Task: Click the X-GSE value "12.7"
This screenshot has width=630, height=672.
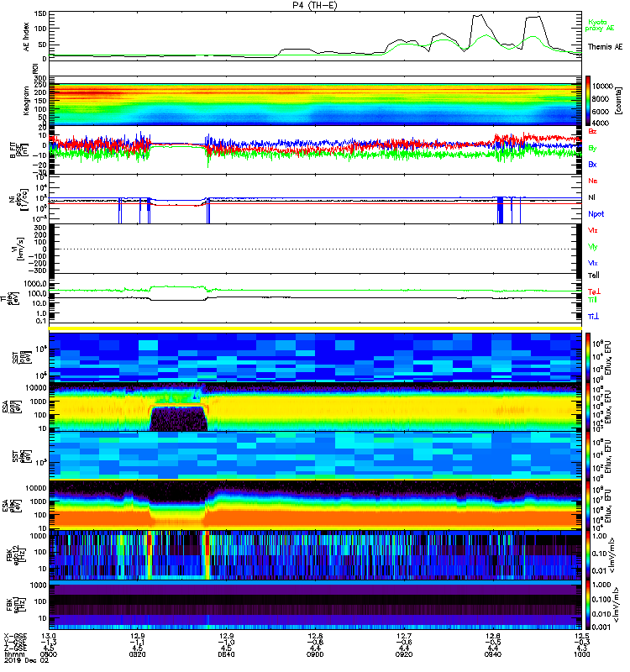Action: coord(404,636)
